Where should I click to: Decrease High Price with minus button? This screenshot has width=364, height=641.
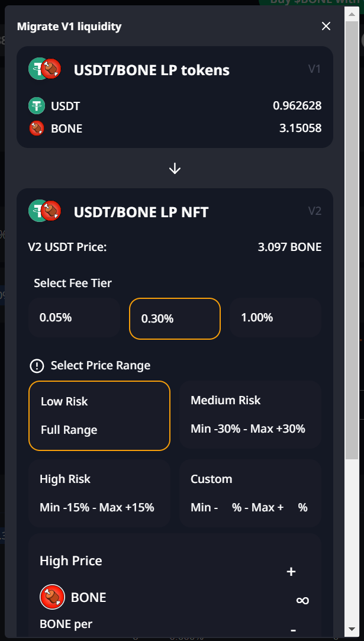tap(294, 630)
